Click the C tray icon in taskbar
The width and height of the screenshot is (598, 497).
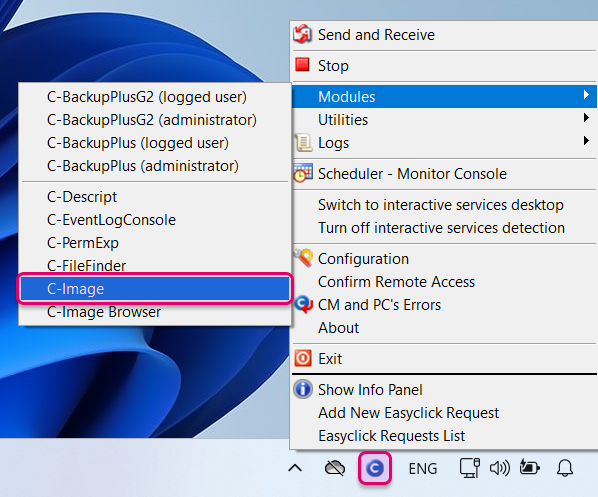(x=375, y=468)
